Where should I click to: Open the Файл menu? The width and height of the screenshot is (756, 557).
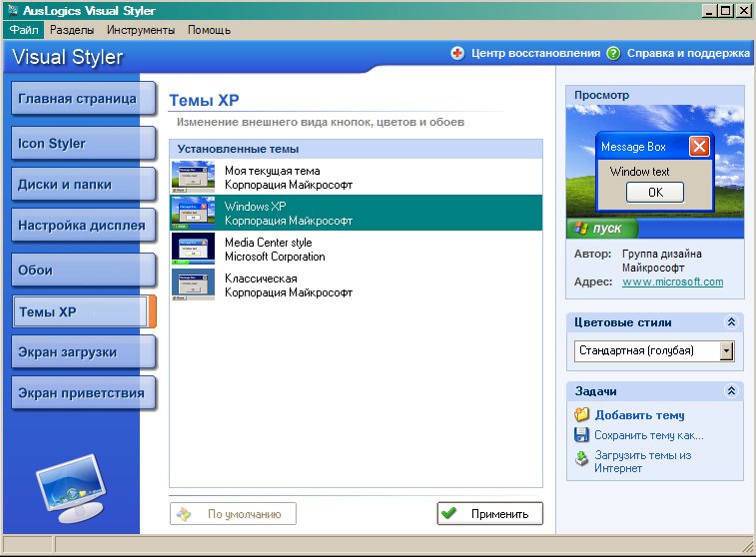[24, 30]
